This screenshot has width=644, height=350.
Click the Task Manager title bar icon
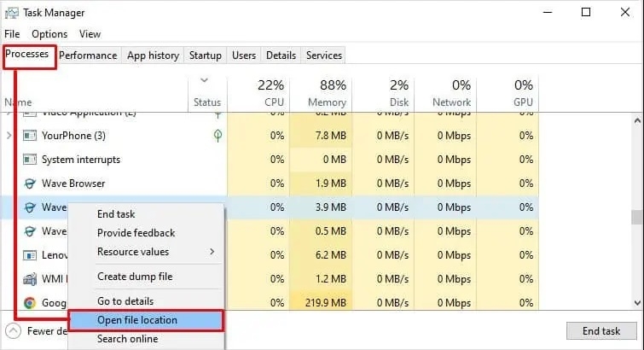tap(12, 13)
